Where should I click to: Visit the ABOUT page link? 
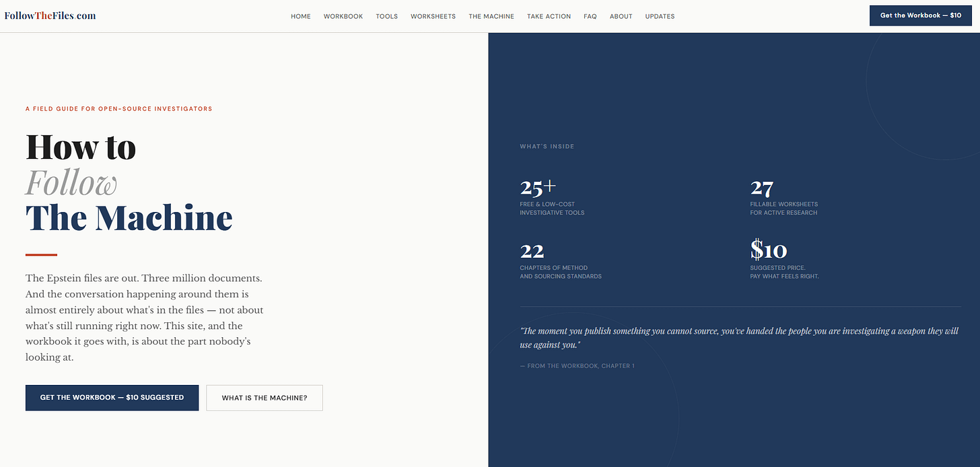coord(621,16)
